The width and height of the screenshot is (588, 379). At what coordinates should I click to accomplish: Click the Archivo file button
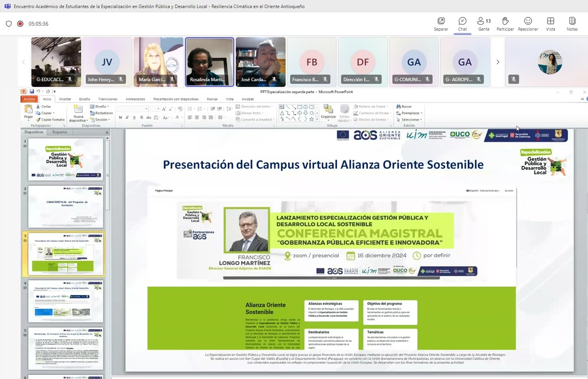coord(29,99)
